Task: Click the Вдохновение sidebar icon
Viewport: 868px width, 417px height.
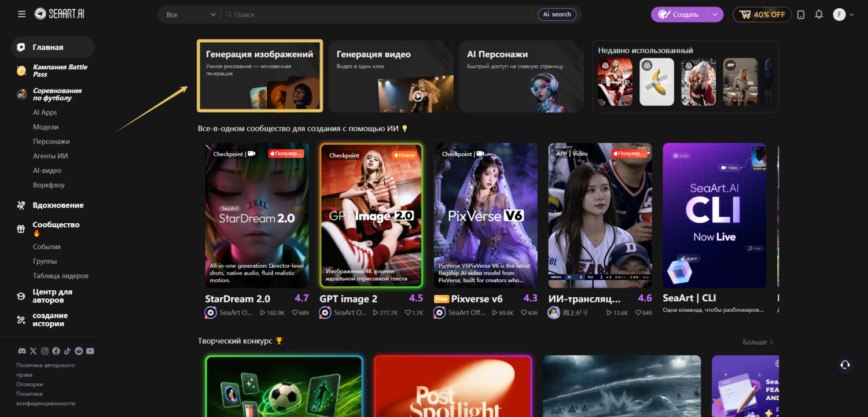Action: click(x=21, y=205)
